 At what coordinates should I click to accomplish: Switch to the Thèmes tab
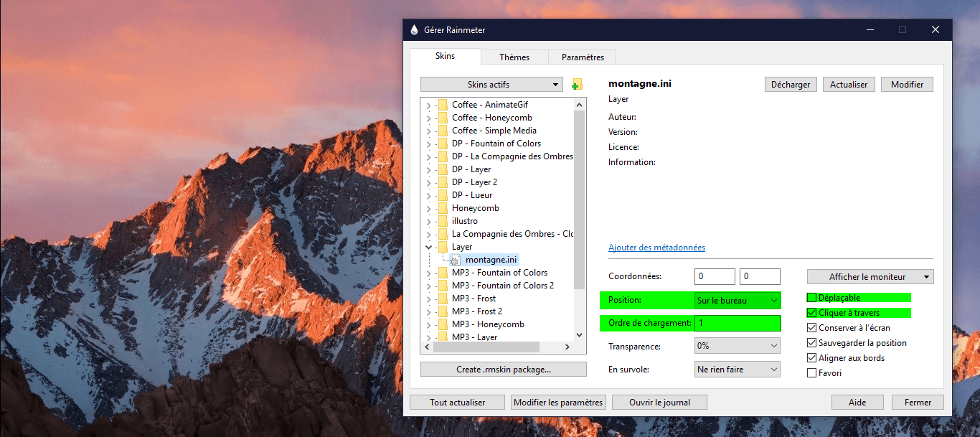[x=514, y=57]
